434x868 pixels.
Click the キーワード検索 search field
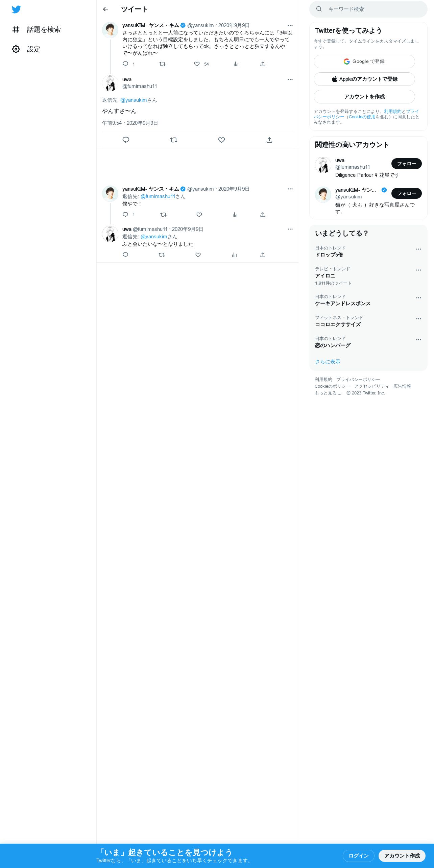click(x=368, y=9)
